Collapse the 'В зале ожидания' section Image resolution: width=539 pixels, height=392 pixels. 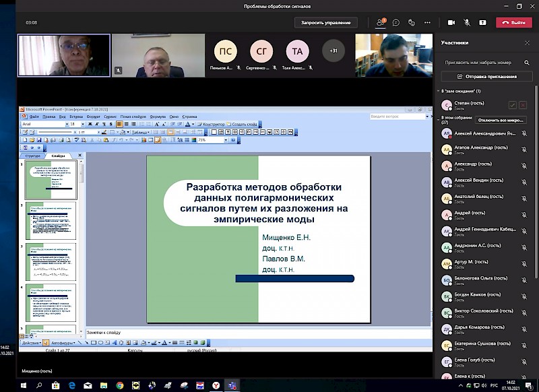[439, 91]
